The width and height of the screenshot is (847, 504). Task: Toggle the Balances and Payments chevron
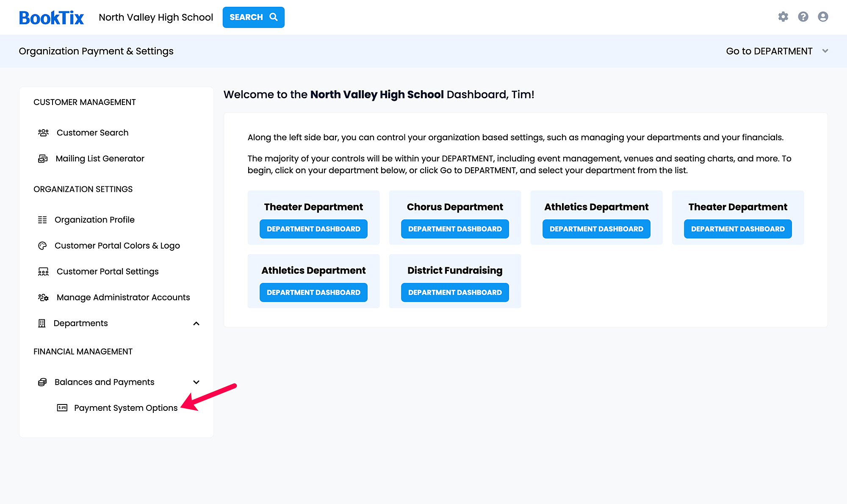point(196,382)
